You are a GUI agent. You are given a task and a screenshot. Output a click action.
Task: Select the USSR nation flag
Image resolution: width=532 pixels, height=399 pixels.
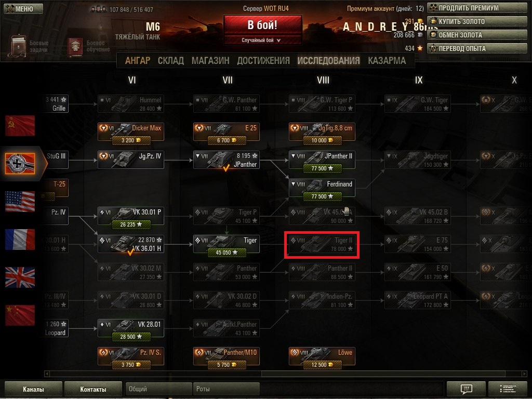tap(20, 126)
